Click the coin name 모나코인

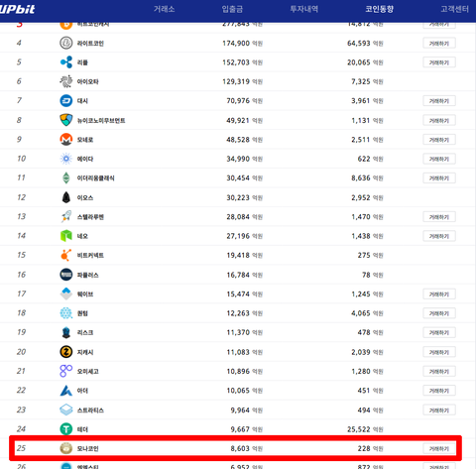click(87, 448)
